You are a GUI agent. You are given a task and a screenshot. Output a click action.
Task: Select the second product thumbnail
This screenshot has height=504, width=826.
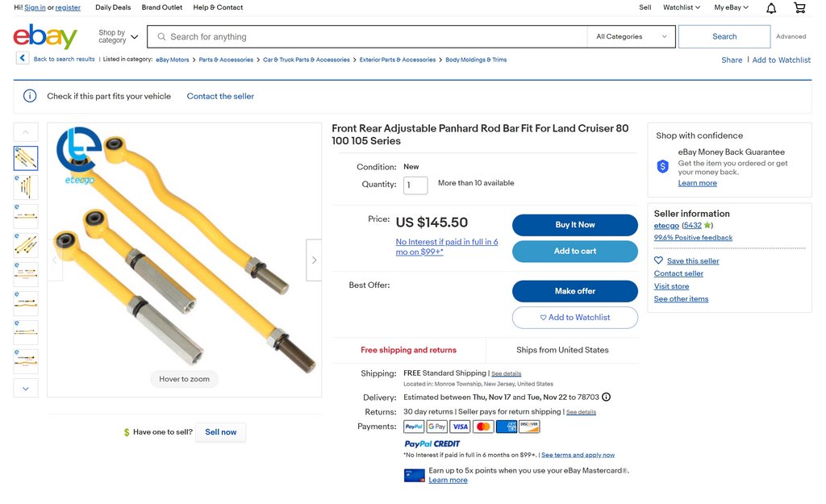[x=26, y=187]
